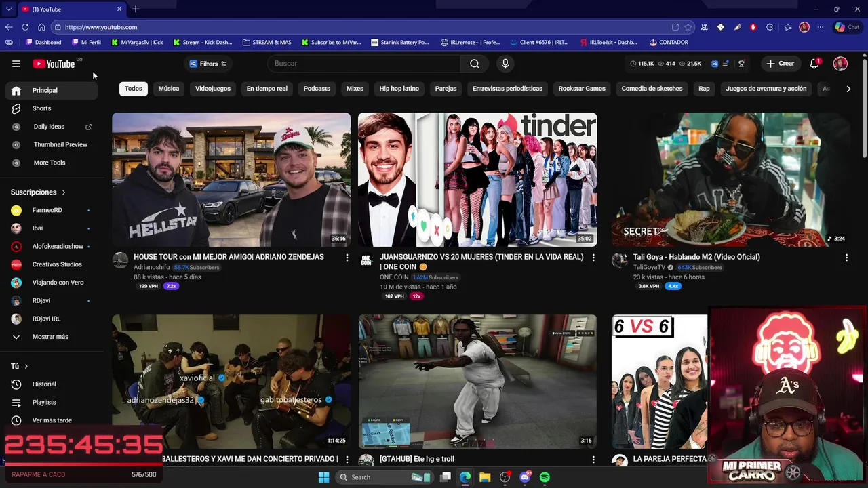
Task: Select the Música category chip
Action: point(169,89)
